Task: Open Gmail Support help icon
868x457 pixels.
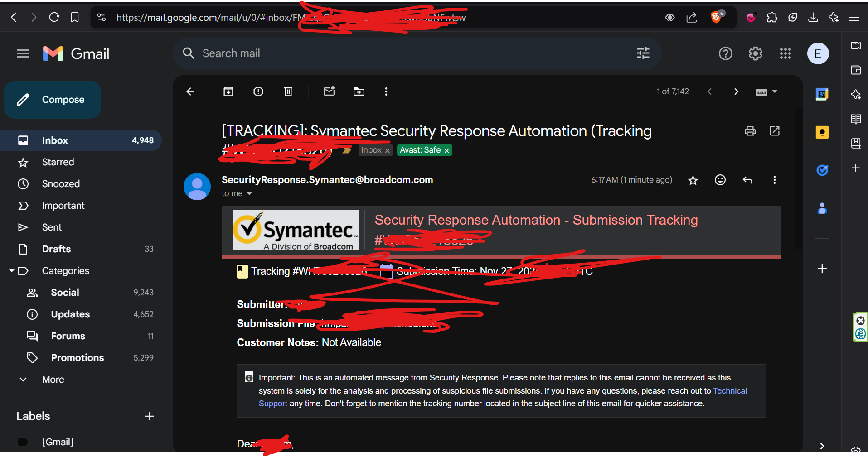Action: (726, 53)
